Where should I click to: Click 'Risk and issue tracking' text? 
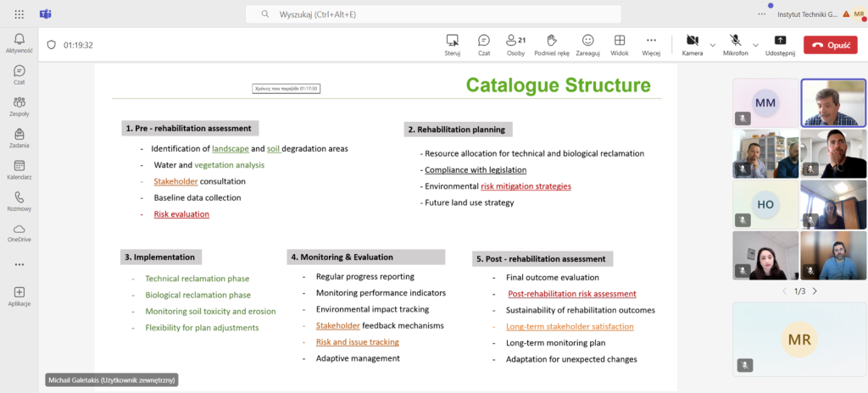tap(357, 342)
